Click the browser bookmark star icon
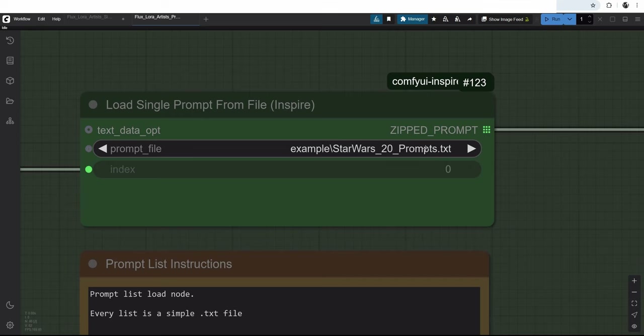Screen dimensions: 644x336 593,6
